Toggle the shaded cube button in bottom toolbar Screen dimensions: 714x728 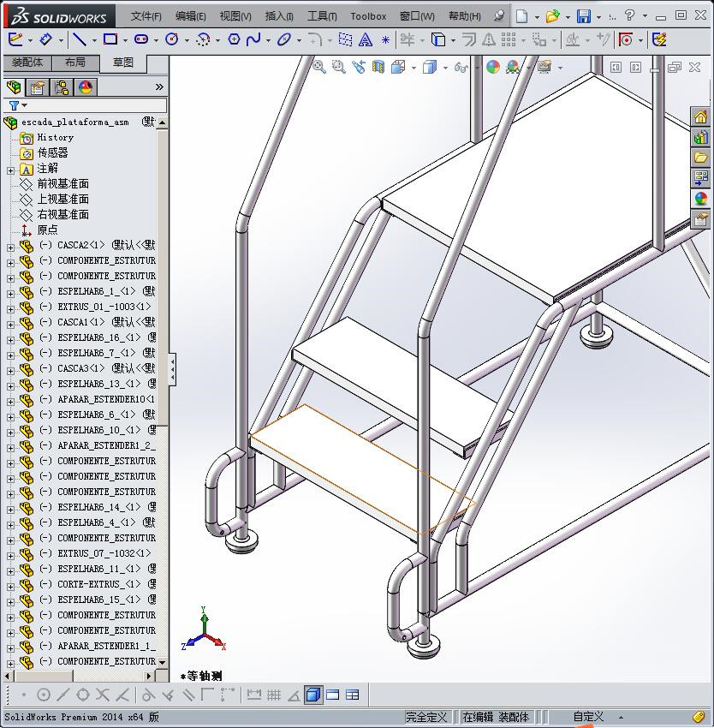coord(313,695)
